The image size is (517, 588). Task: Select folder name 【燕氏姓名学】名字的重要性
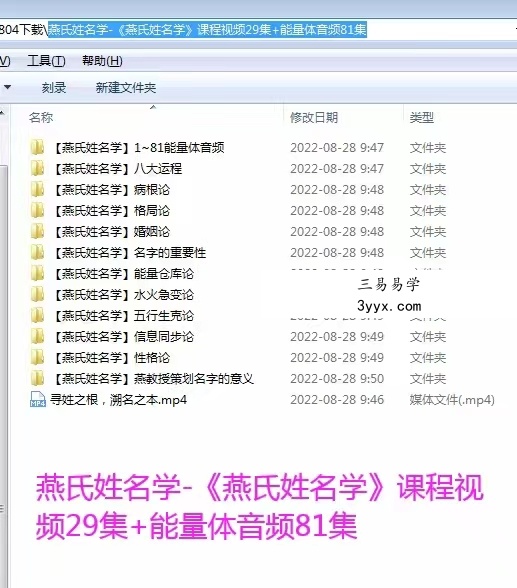[x=129, y=252]
